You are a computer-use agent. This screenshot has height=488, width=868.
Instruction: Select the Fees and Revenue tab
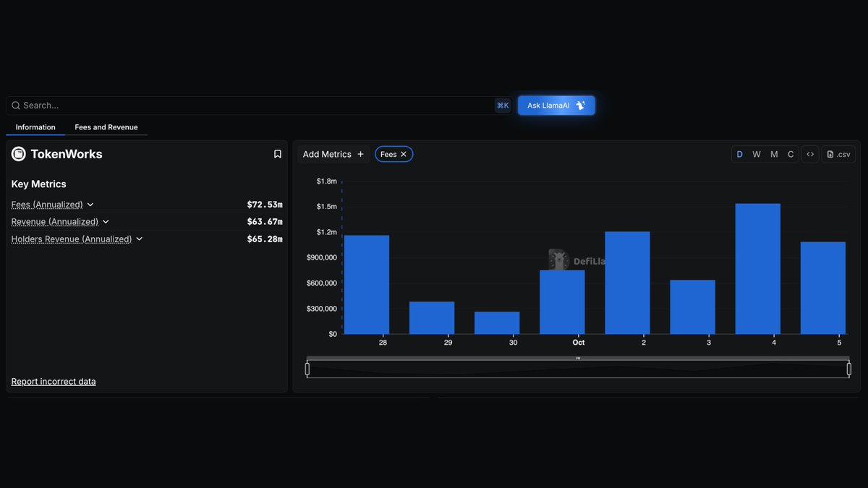(x=106, y=127)
